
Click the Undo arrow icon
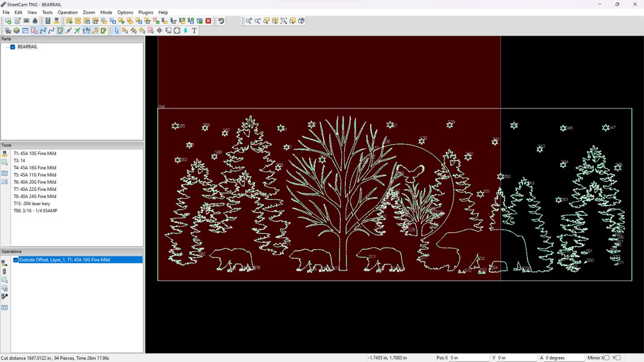[x=221, y=20]
